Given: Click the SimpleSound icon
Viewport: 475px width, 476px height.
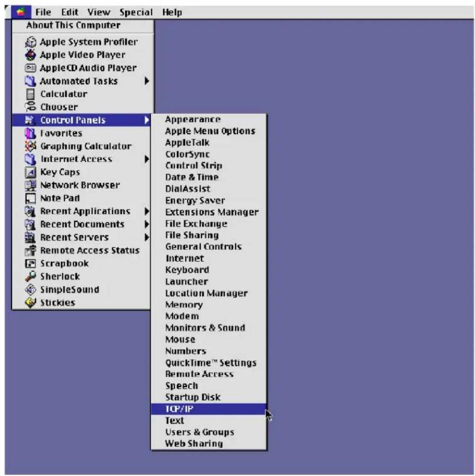Looking at the screenshot, I should pos(30,290).
